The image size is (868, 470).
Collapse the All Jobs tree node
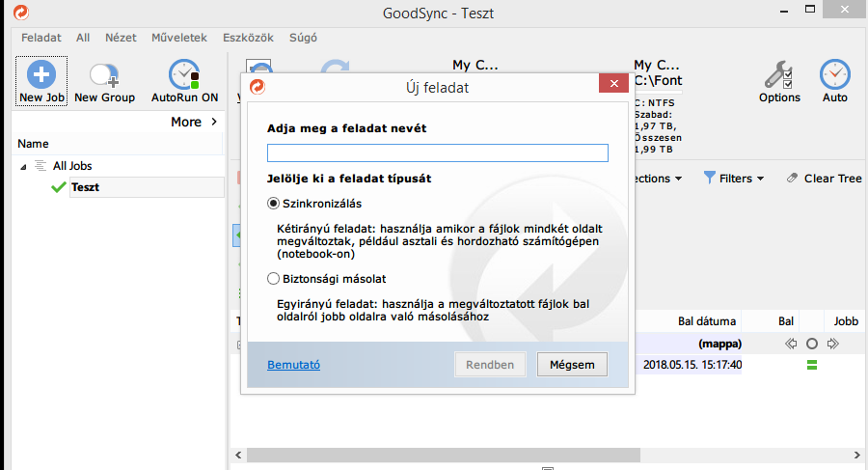[23, 167]
